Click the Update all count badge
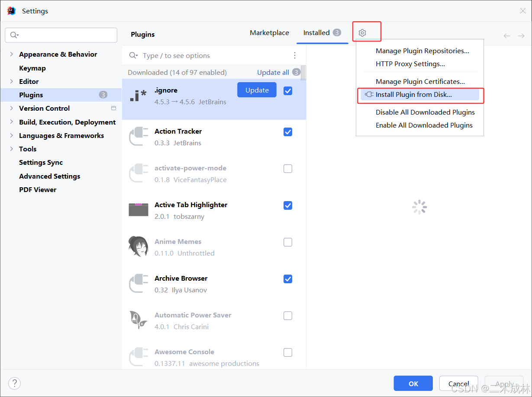 click(x=296, y=72)
